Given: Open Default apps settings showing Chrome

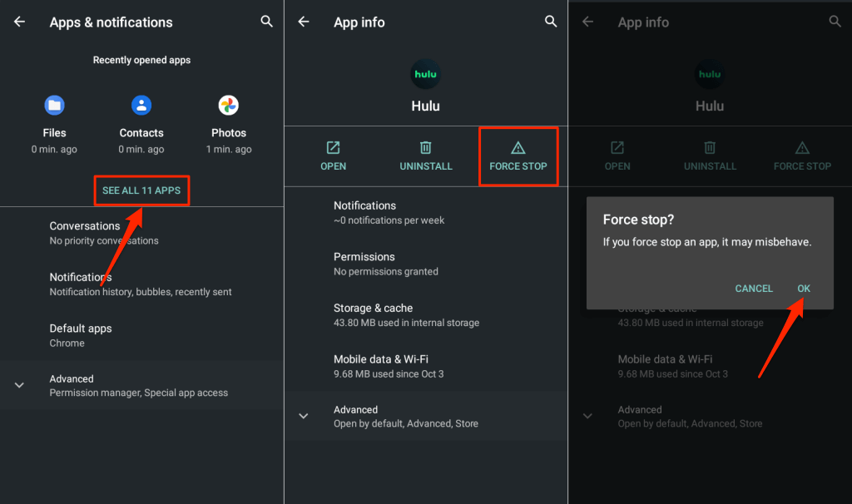Looking at the screenshot, I should tap(141, 334).
